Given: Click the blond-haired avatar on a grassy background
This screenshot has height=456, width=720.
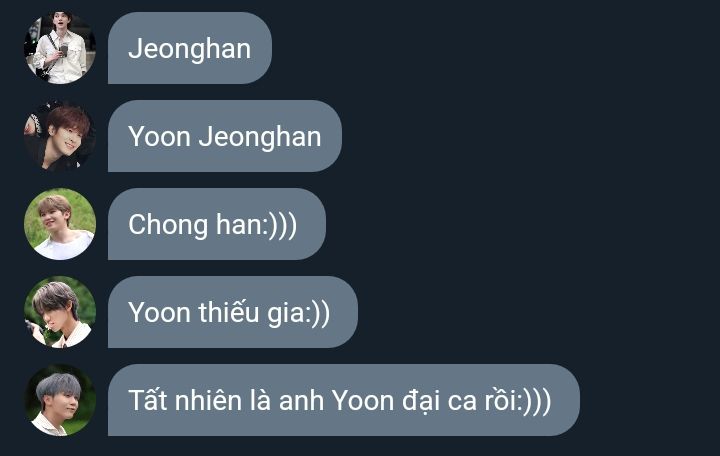Looking at the screenshot, I should (60, 224).
